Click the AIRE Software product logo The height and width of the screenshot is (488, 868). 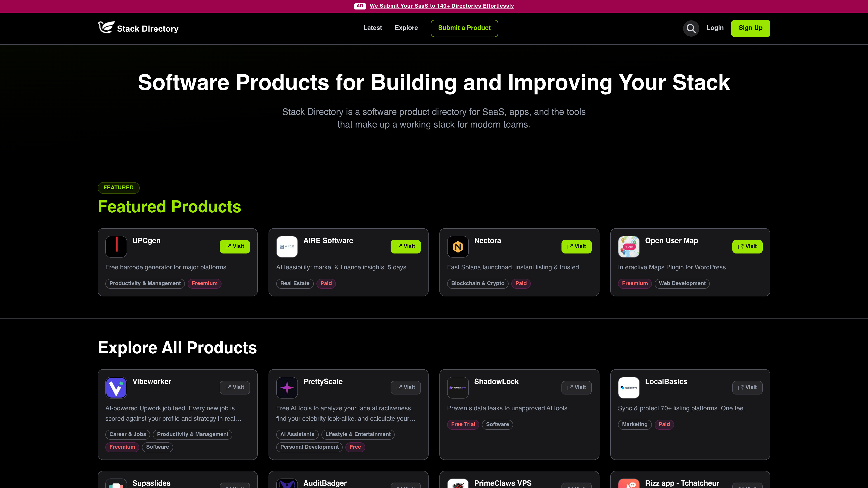point(287,246)
